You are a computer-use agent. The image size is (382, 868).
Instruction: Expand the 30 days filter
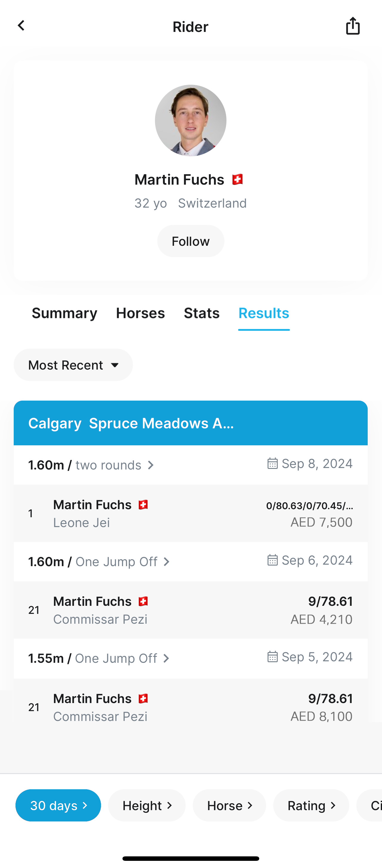[x=58, y=805]
